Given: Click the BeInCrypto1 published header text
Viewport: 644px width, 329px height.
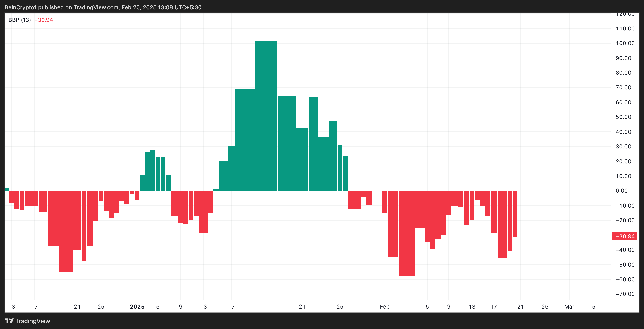Looking at the screenshot, I should pyautogui.click(x=103, y=7).
